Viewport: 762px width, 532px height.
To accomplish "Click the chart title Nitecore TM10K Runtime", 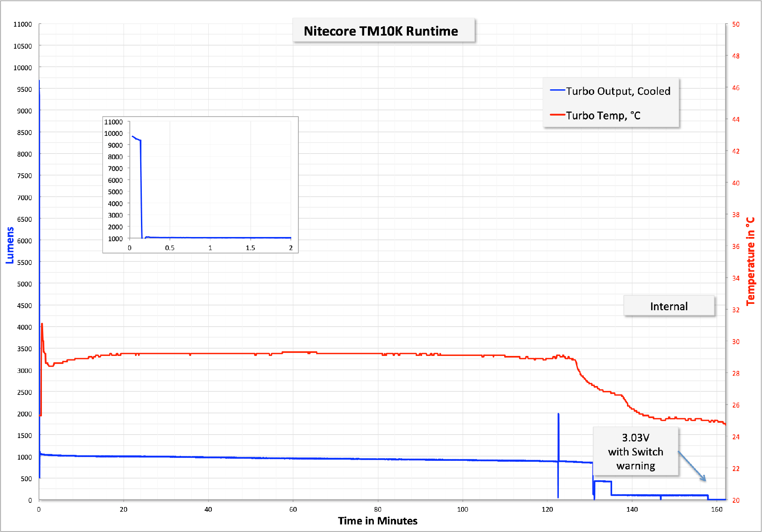I will (x=381, y=31).
